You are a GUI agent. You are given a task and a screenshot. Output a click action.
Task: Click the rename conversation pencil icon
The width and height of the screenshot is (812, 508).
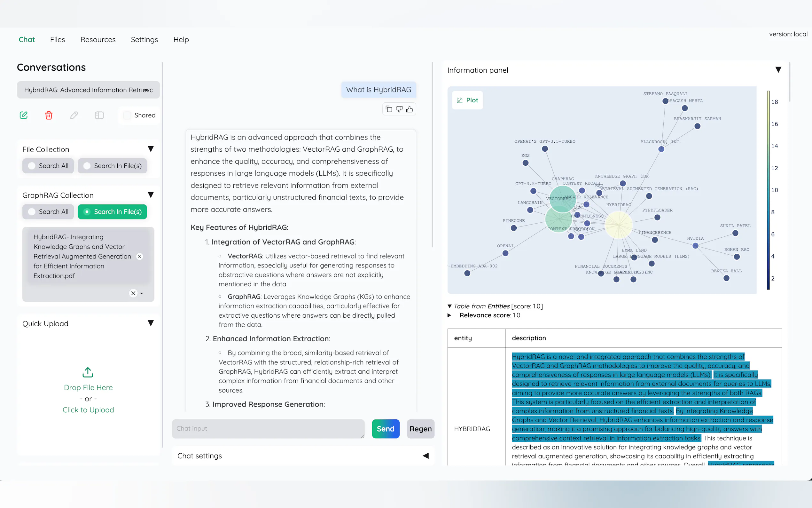point(74,115)
